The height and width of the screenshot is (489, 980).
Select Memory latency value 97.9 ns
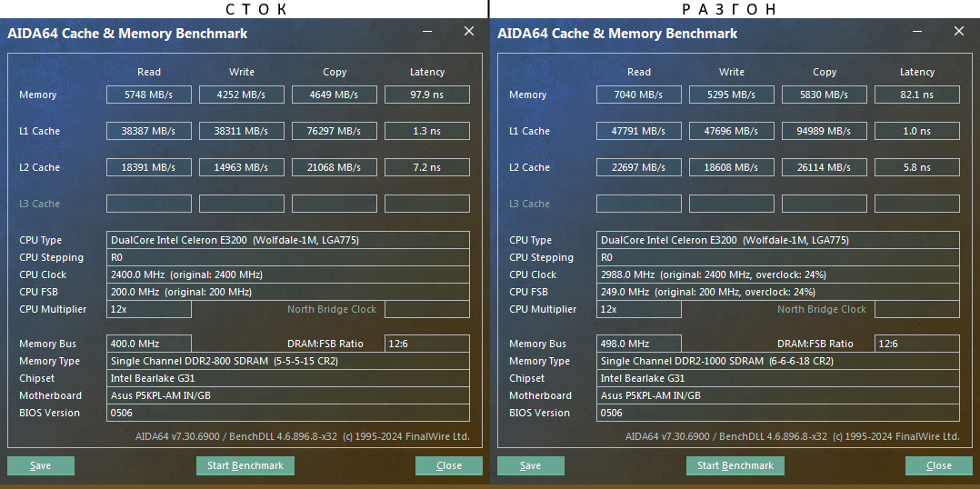(427, 95)
